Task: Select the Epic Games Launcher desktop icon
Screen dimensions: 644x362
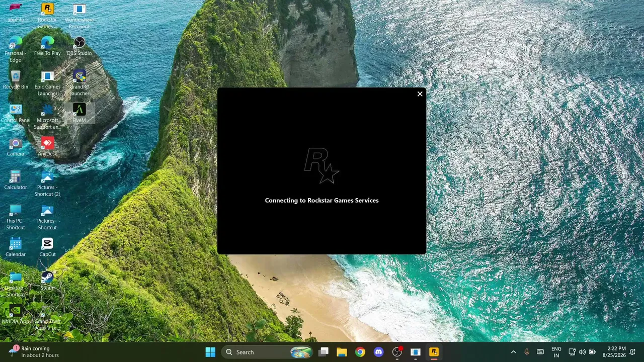Action: [47, 83]
